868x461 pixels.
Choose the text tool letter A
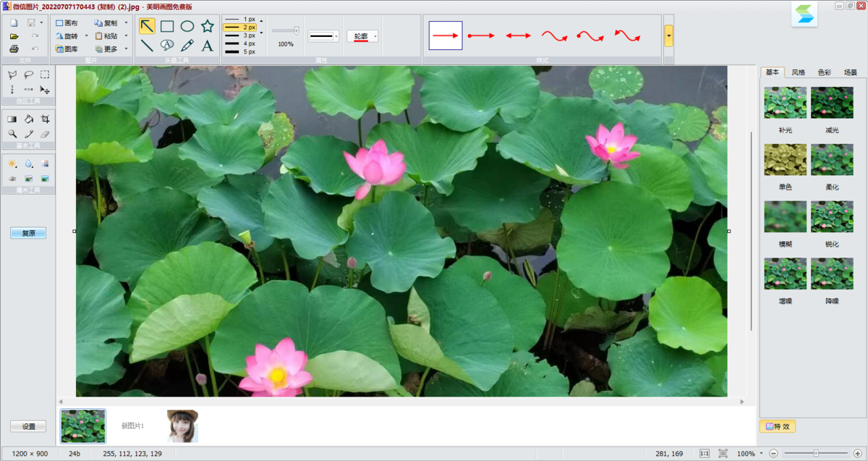coord(208,46)
